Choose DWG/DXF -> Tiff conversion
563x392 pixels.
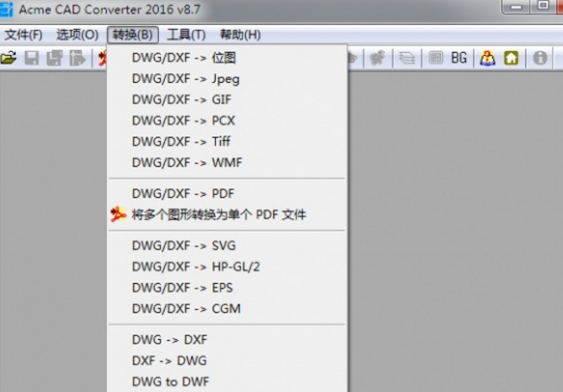click(x=227, y=142)
